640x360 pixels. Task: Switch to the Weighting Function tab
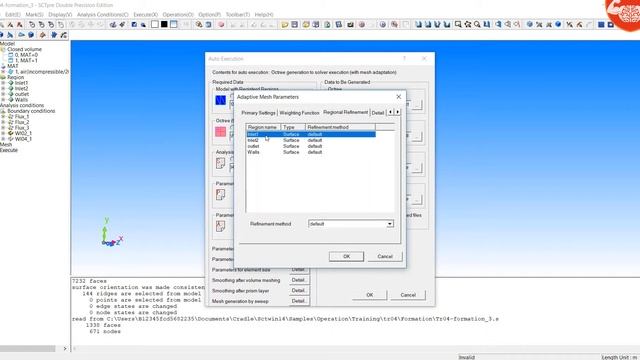pos(299,113)
